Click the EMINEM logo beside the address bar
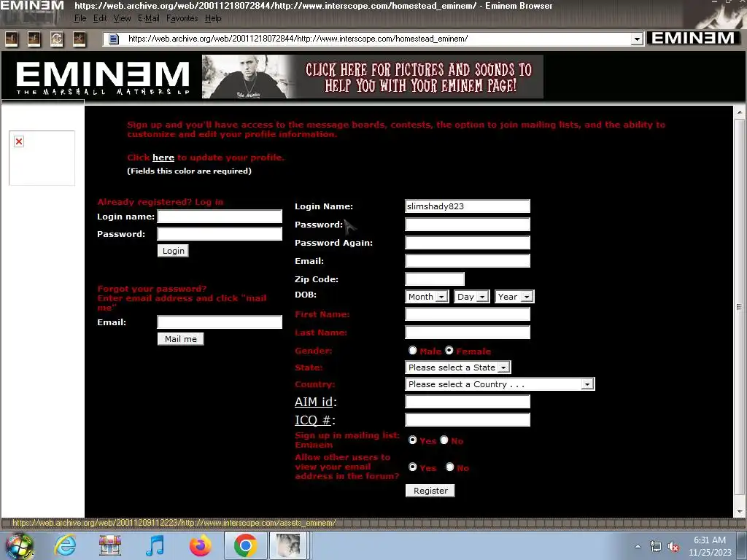Viewport: 747px width, 560px height. tap(693, 38)
